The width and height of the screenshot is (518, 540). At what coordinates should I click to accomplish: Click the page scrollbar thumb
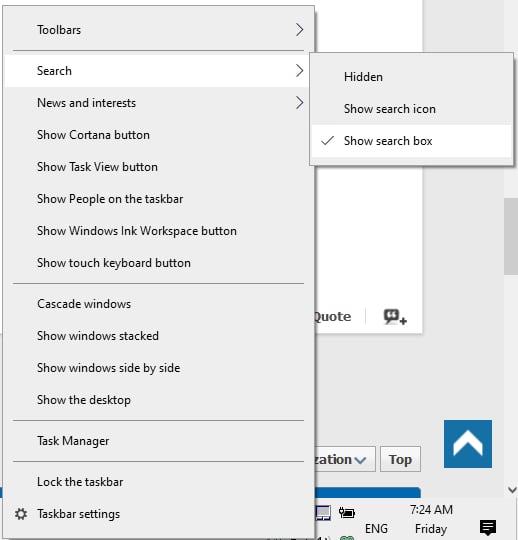click(511, 236)
